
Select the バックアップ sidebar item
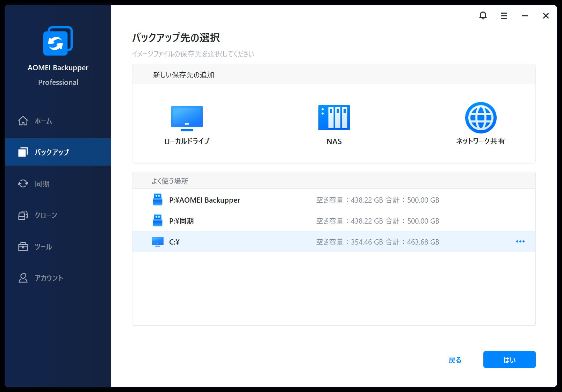pyautogui.click(x=52, y=152)
